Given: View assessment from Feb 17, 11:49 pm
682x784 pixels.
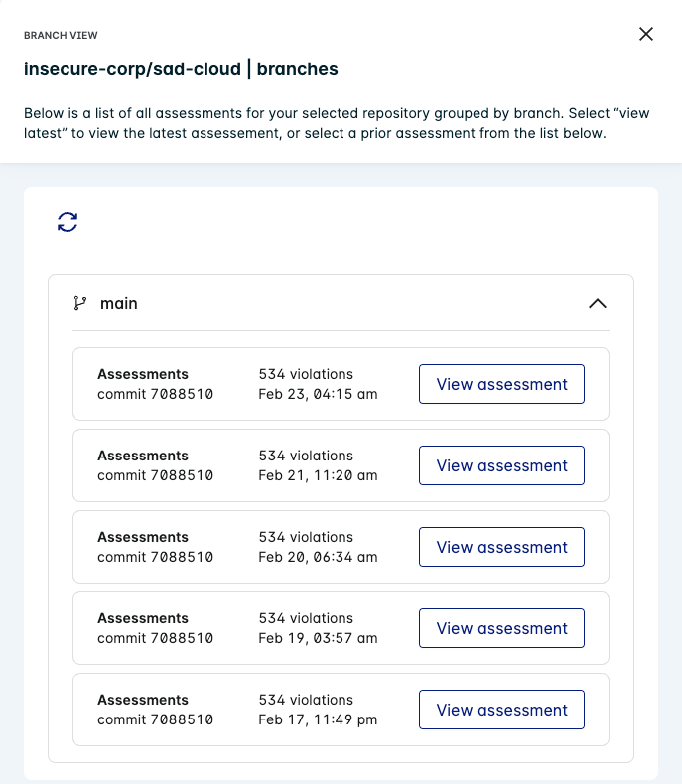Looking at the screenshot, I should tap(501, 710).
